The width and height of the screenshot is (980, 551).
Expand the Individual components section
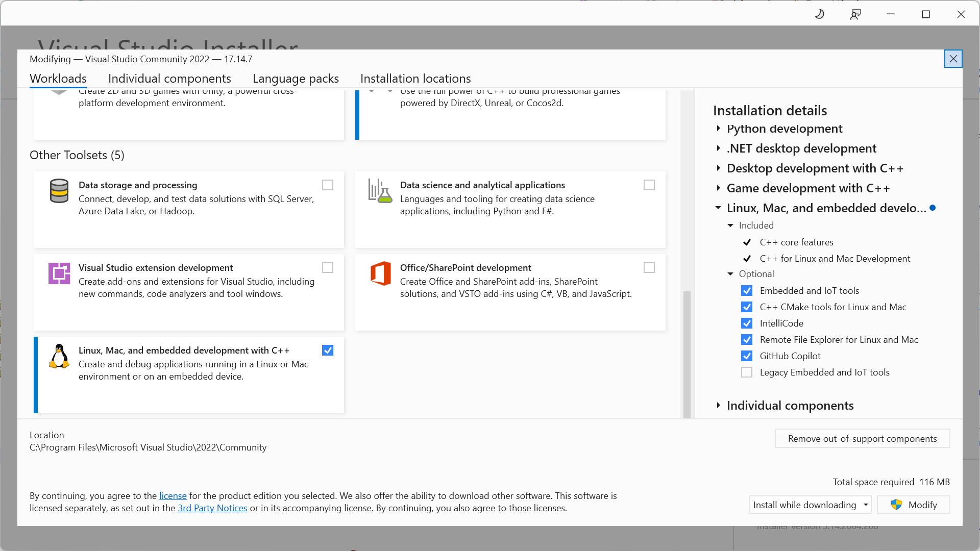[x=718, y=406]
